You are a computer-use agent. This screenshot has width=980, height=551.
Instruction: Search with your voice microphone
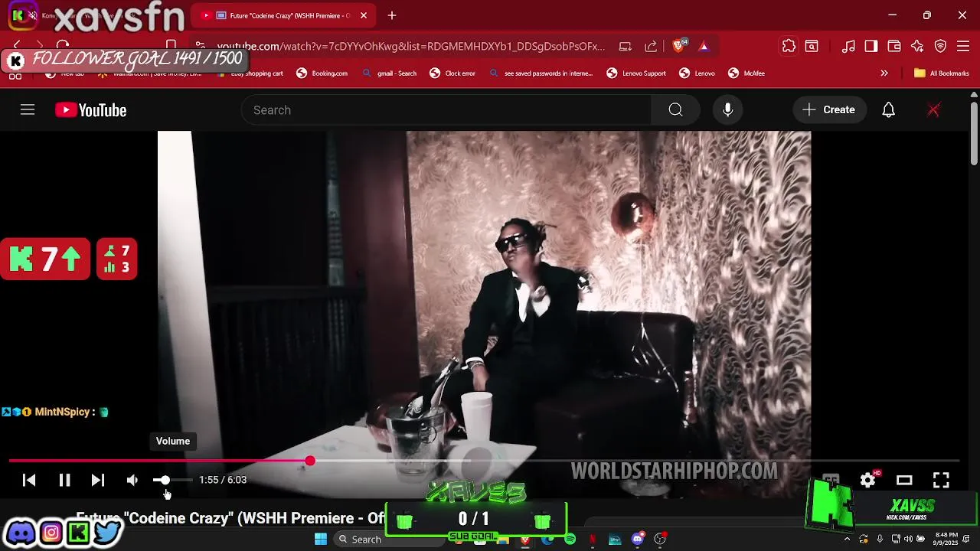pyautogui.click(x=728, y=110)
